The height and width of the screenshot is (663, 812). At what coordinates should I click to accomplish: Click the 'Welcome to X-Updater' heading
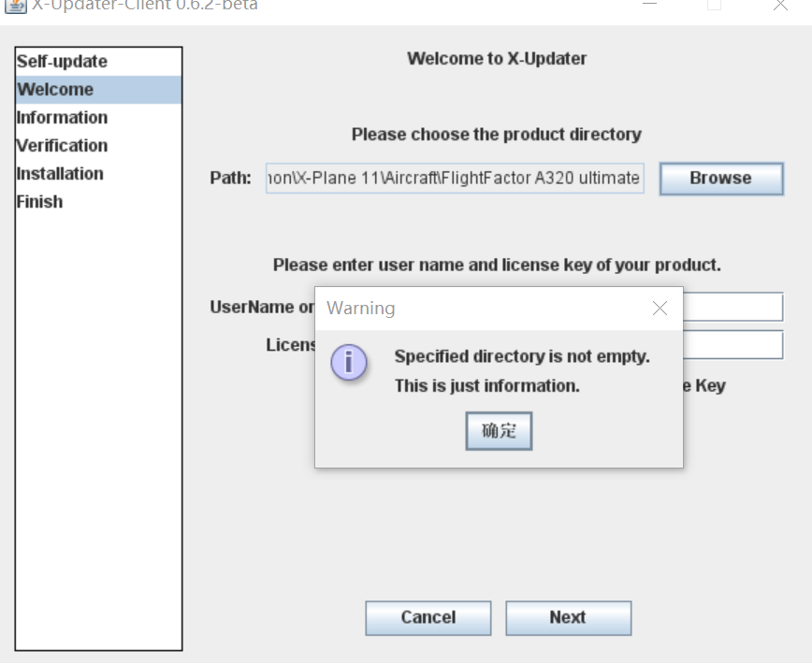[497, 59]
